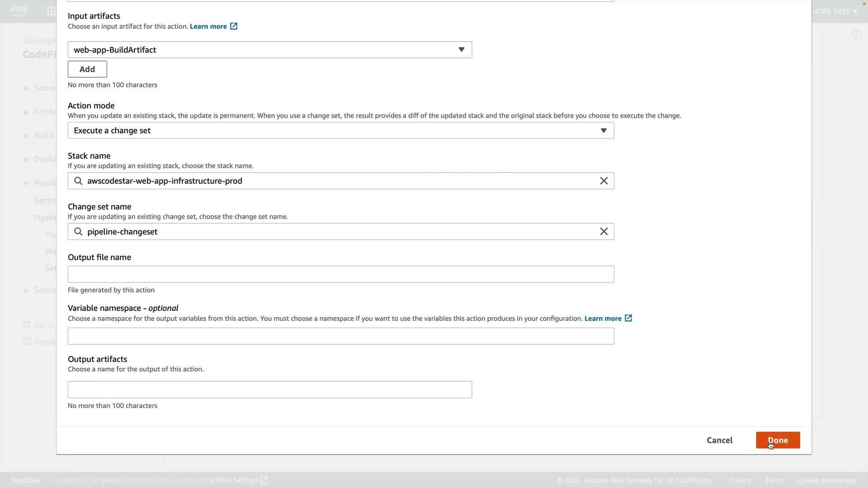Focus the Output file name input

coord(341,274)
